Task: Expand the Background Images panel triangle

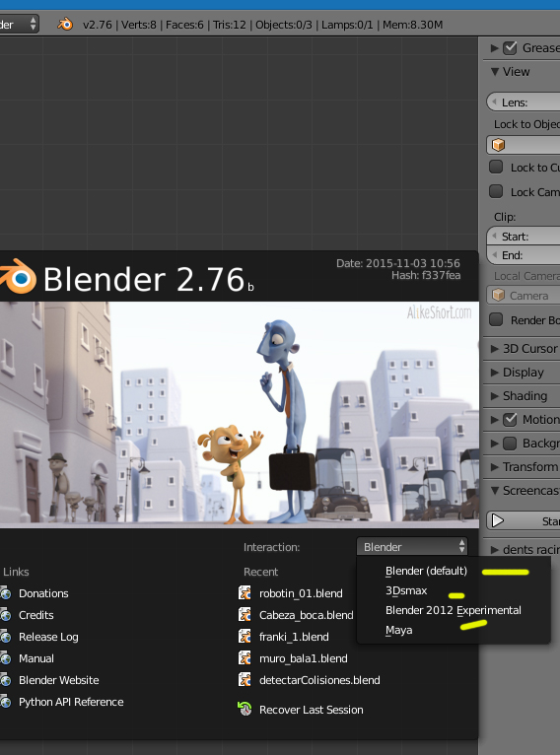Action: [x=495, y=443]
